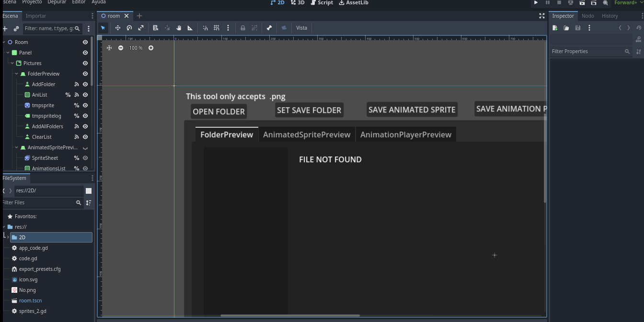The height and width of the screenshot is (322, 644).
Task: Create a new resource in Inspector
Action: pos(555,28)
